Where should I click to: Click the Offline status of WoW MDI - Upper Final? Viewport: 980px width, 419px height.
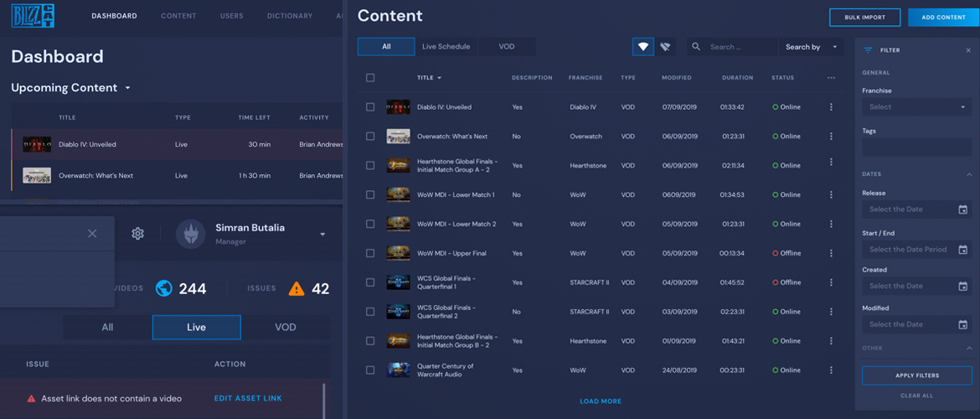[787, 253]
